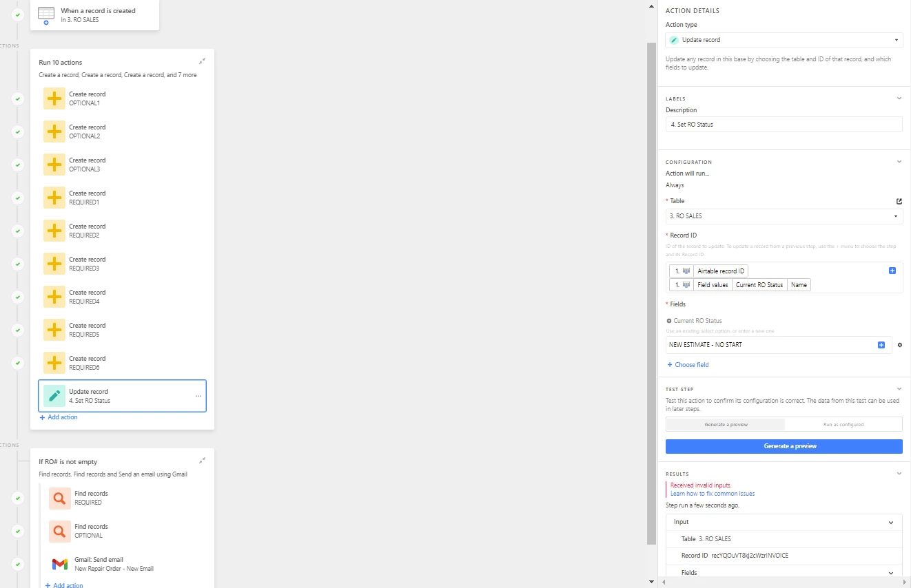Click the Table 3. RO SALES input result
The image size is (911, 588).
706,539
